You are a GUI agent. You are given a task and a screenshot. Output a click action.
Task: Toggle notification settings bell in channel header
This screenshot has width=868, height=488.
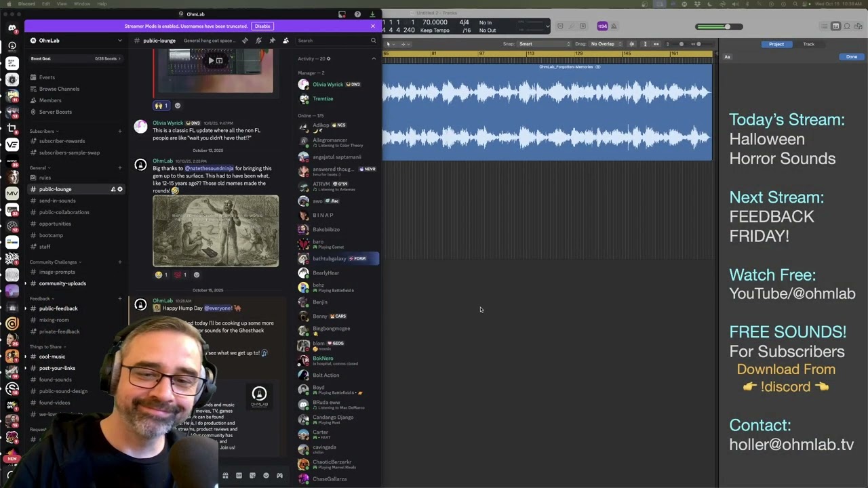(258, 41)
